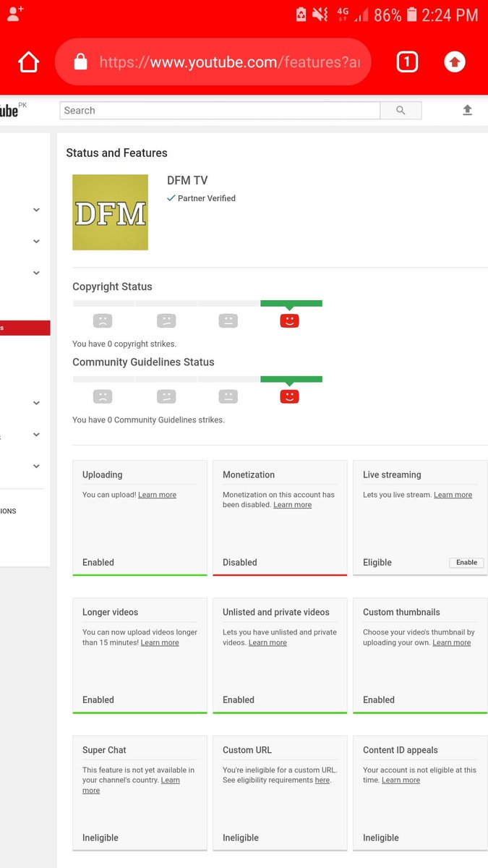Tap the browser home icon

click(28, 63)
